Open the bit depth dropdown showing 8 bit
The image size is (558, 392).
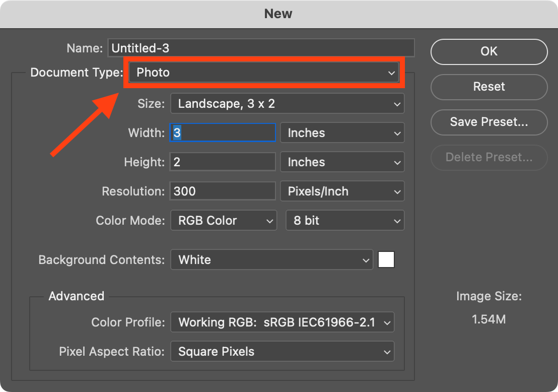coord(344,220)
